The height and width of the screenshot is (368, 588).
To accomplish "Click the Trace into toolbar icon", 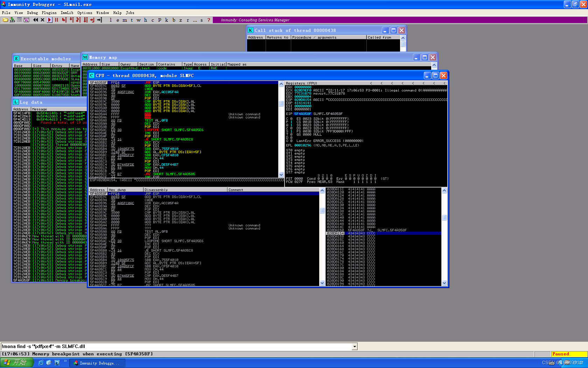I will [x=78, y=20].
